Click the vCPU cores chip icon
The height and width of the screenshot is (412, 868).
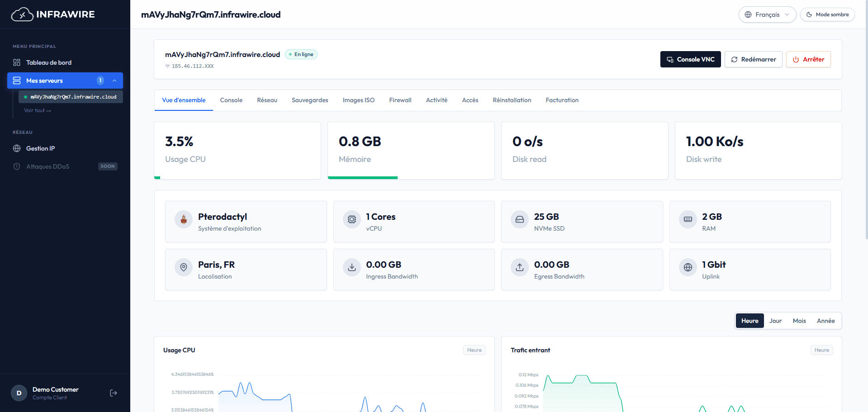(351, 220)
